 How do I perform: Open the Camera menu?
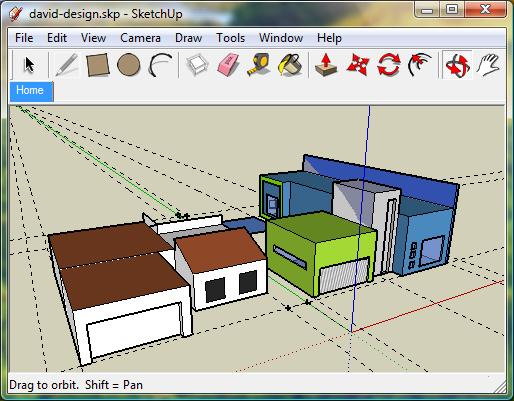pos(140,38)
